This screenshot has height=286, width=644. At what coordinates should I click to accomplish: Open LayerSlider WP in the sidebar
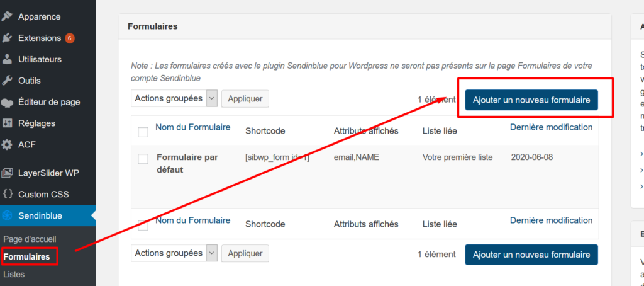coord(48,173)
